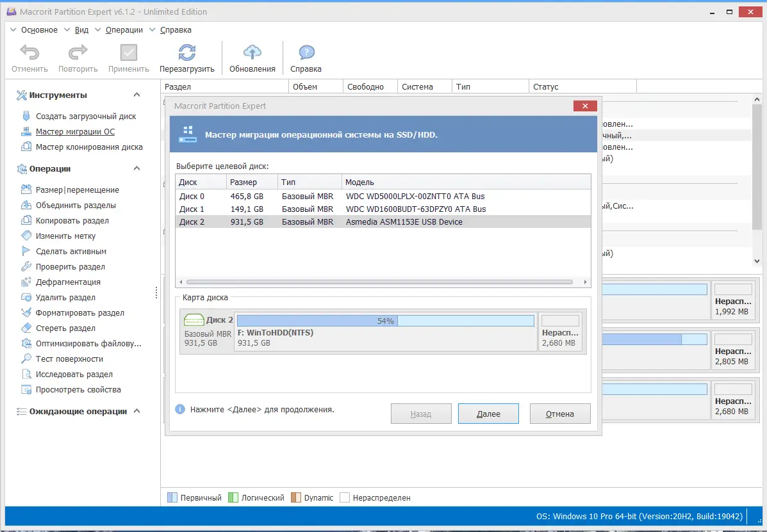The width and height of the screenshot is (767, 532).
Task: Click the Отмена button in wizard
Action: [560, 414]
